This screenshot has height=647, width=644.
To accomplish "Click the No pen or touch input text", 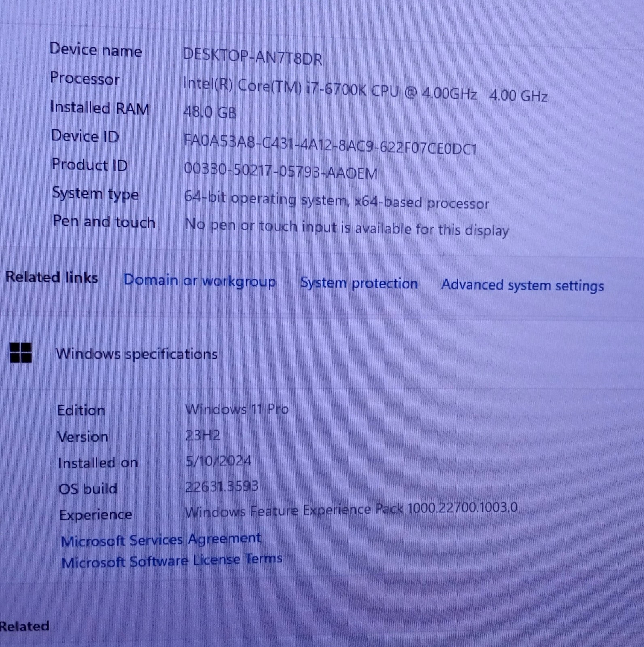I will coord(347,227).
